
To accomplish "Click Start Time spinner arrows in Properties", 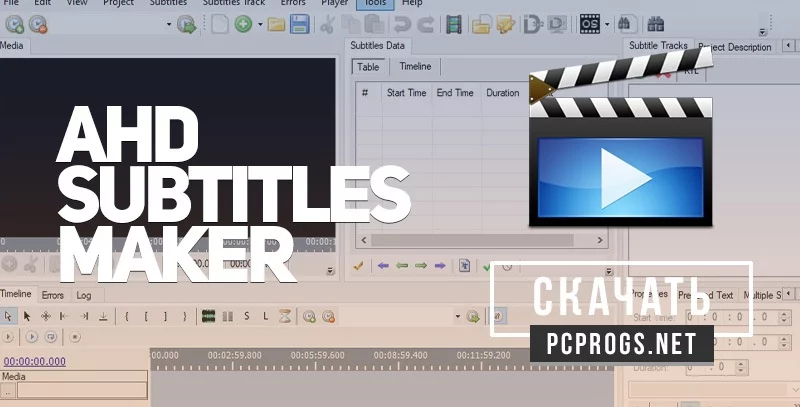I will [784, 317].
